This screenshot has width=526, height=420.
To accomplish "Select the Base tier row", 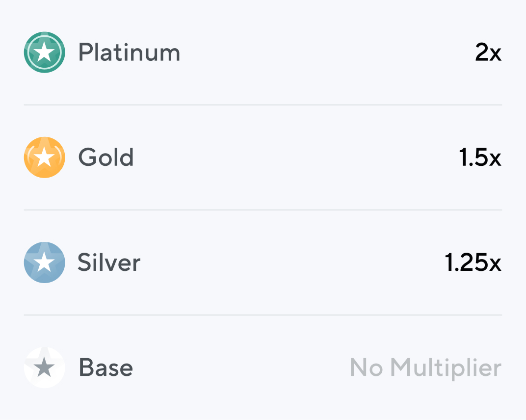I will coord(263,367).
